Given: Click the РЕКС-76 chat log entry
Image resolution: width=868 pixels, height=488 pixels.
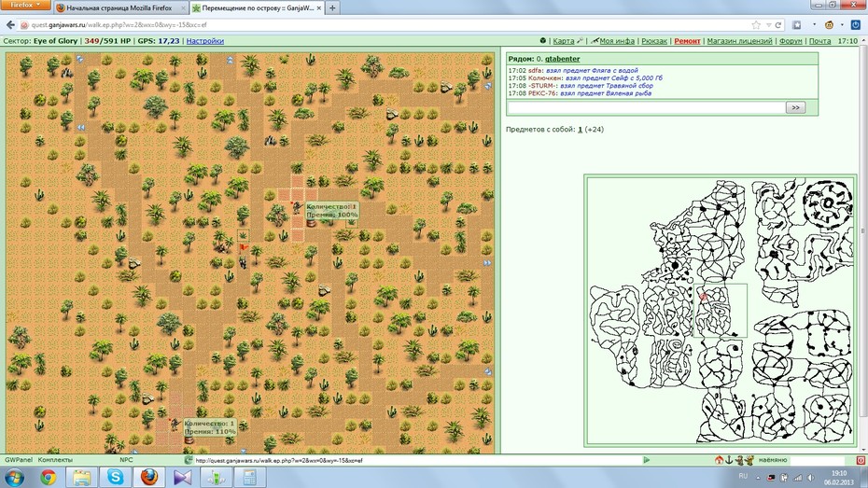Looking at the screenshot, I should [x=580, y=93].
